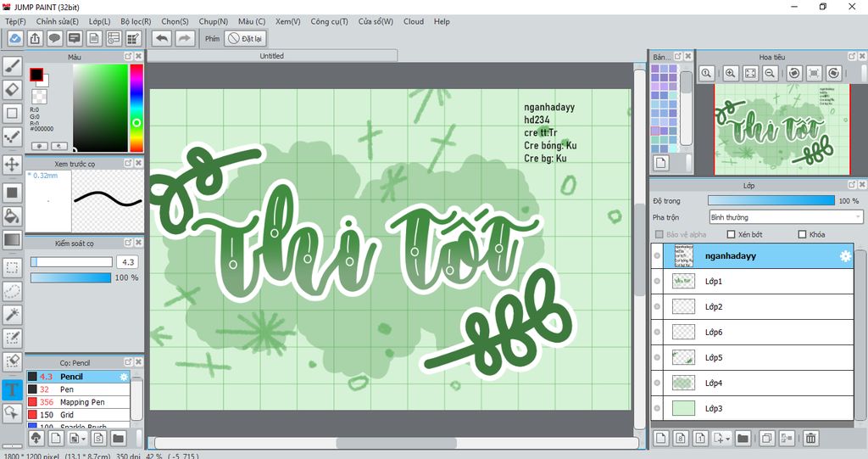Zoom out the Navigator preview

(x=770, y=73)
